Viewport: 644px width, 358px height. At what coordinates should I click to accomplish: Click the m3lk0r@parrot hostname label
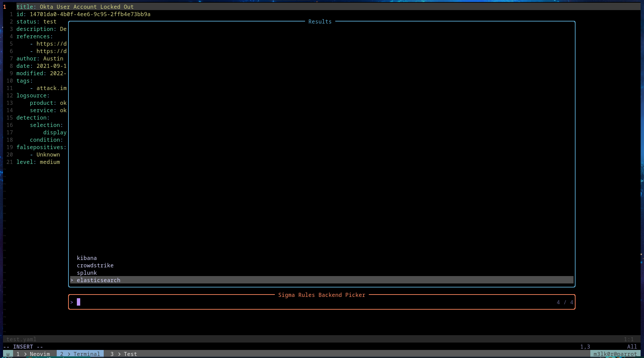pyautogui.click(x=615, y=354)
